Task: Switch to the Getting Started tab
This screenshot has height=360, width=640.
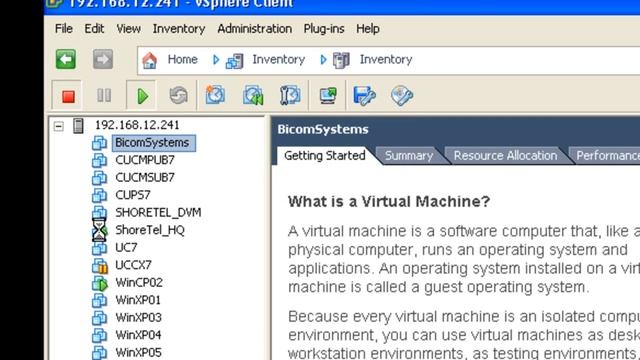Action: tap(324, 156)
